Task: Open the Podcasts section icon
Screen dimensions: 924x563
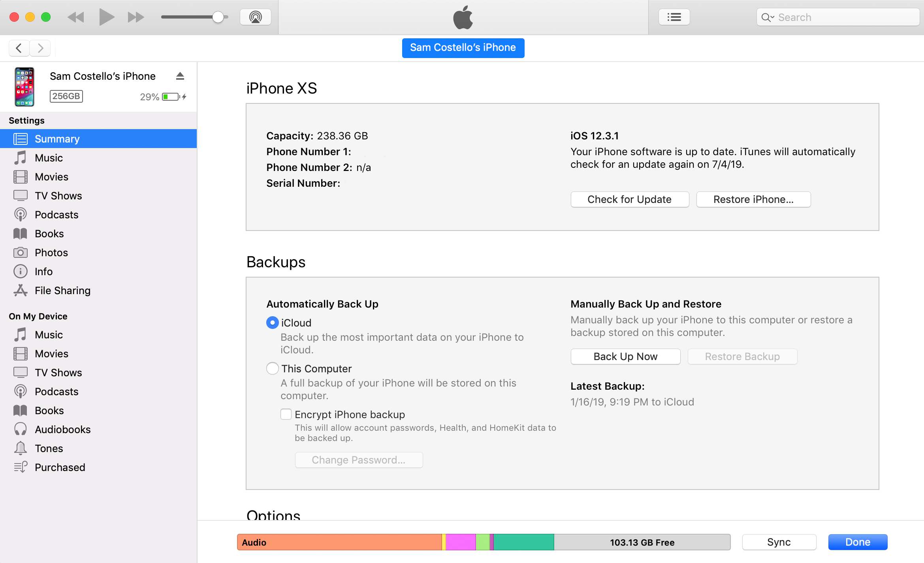Action: click(x=21, y=214)
